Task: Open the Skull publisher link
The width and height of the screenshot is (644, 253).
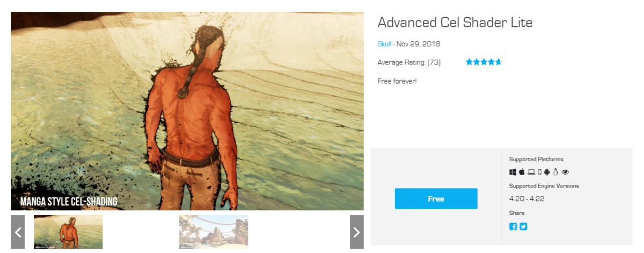Action: (x=384, y=44)
